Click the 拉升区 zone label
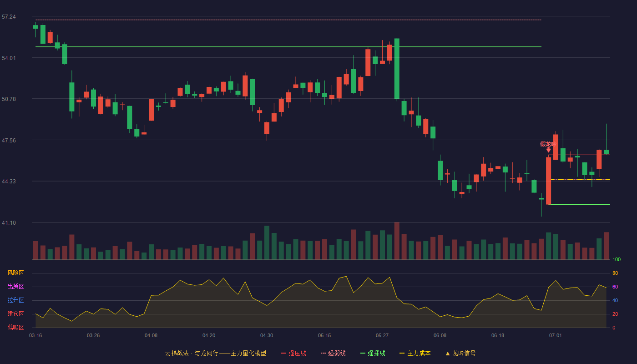The image size is (637, 364). click(15, 300)
